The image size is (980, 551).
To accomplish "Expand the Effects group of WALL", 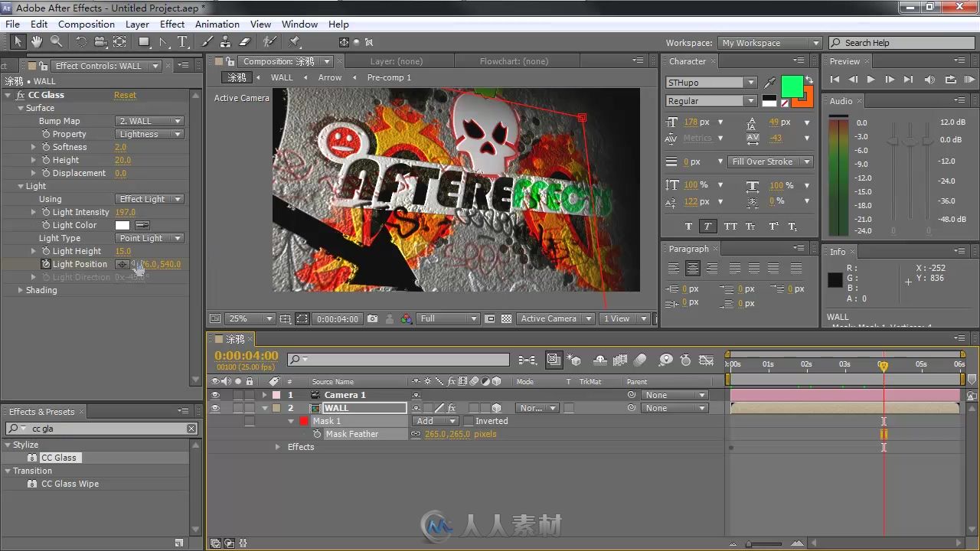I will (x=278, y=447).
